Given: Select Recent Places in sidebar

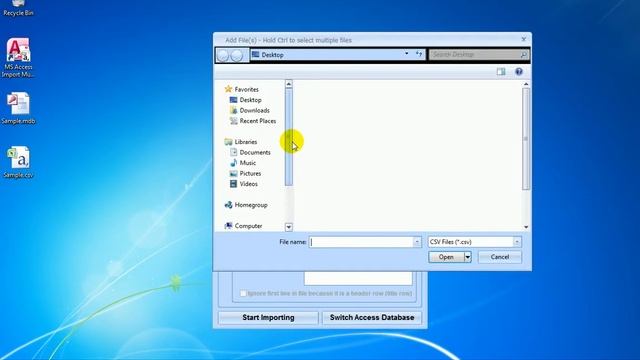Looking at the screenshot, I should [x=258, y=121].
